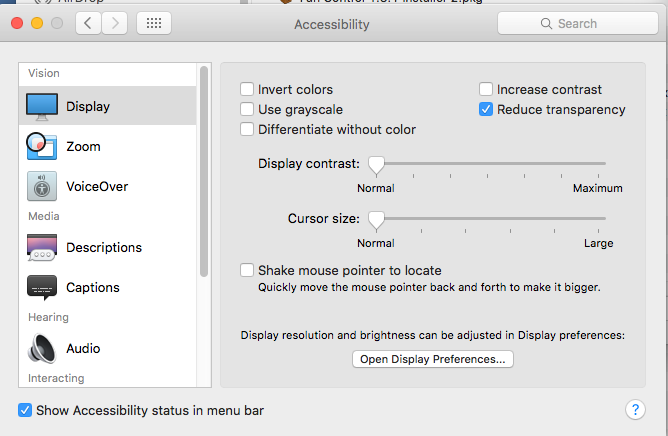This screenshot has height=436, width=668.
Task: Select the Captions speech bubble icon
Action: pyautogui.click(x=41, y=287)
